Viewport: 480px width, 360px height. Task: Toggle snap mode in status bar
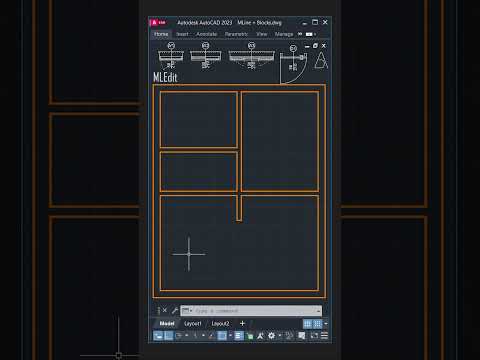click(x=179, y=335)
